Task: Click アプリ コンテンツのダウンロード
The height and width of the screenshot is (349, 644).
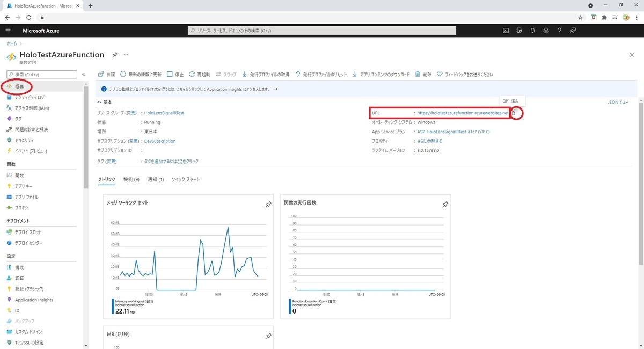Action: pos(381,75)
